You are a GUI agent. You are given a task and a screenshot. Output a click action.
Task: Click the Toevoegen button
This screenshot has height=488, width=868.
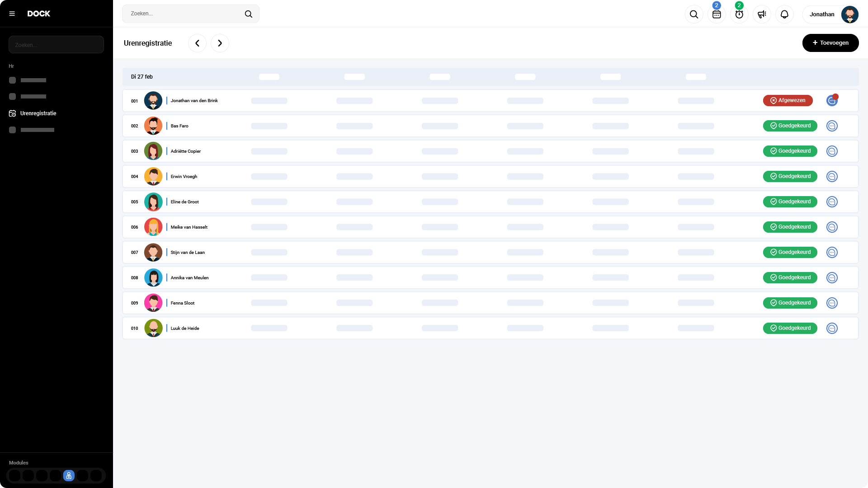tap(830, 43)
